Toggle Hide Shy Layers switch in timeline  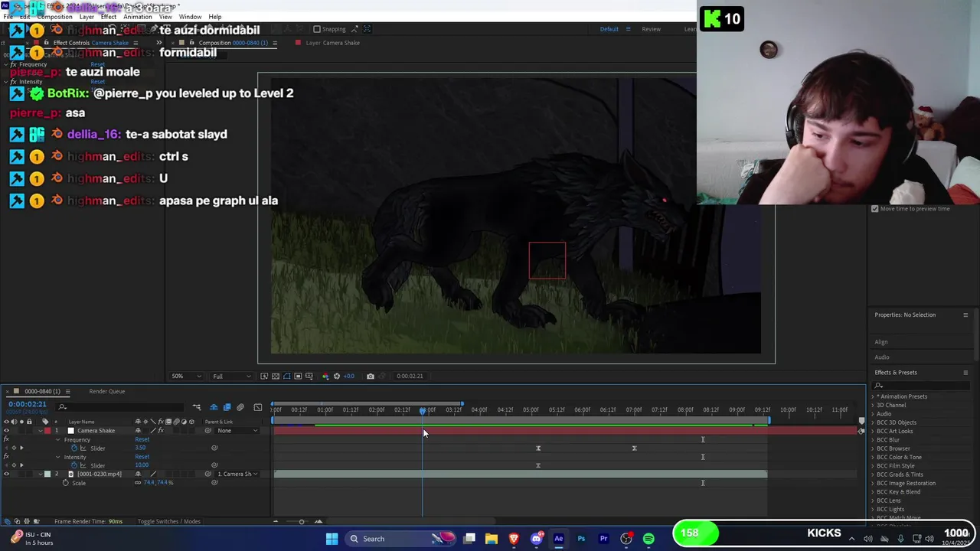(x=214, y=407)
